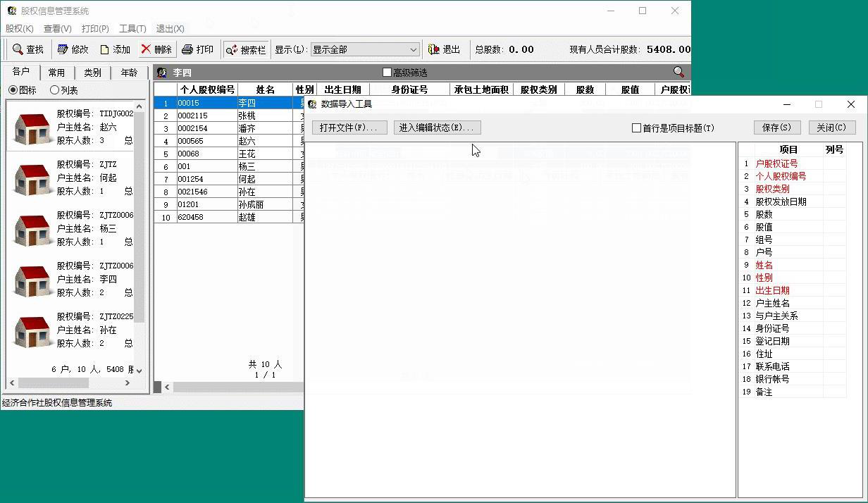Click the 关闭(C) button
Image resolution: width=868 pixels, height=503 pixels.
coord(832,128)
